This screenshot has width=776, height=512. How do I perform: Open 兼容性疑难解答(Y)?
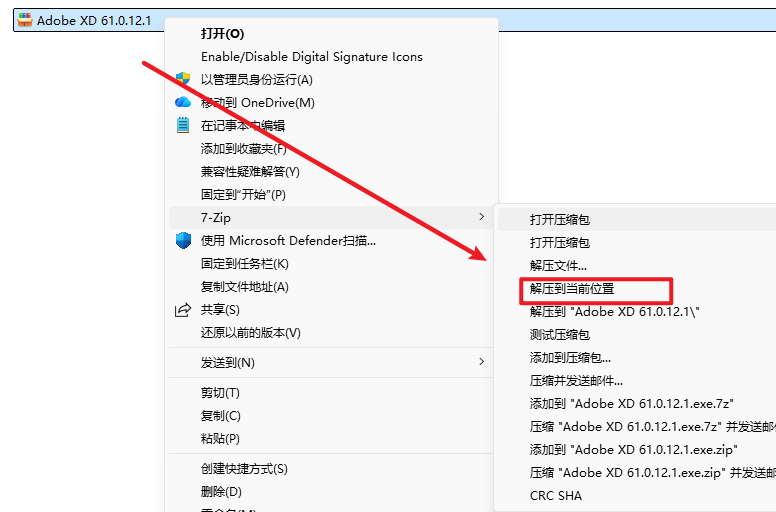pos(250,172)
